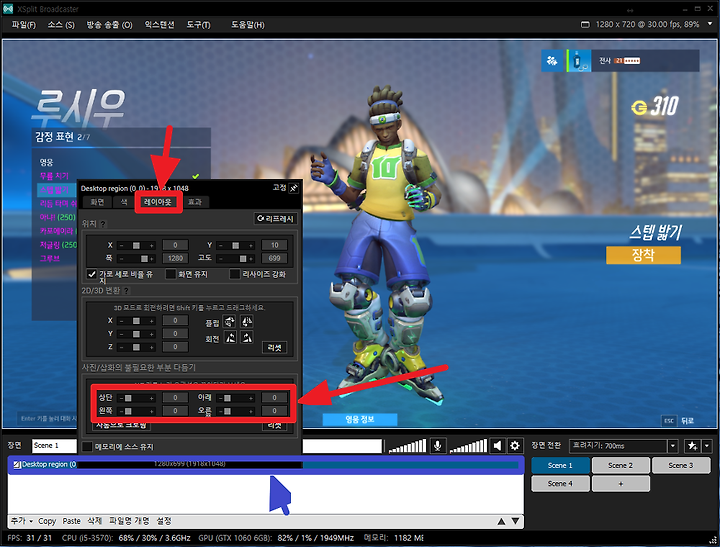
Task: Toggle visibility checkbox of Desktop region source
Action: 17,465
